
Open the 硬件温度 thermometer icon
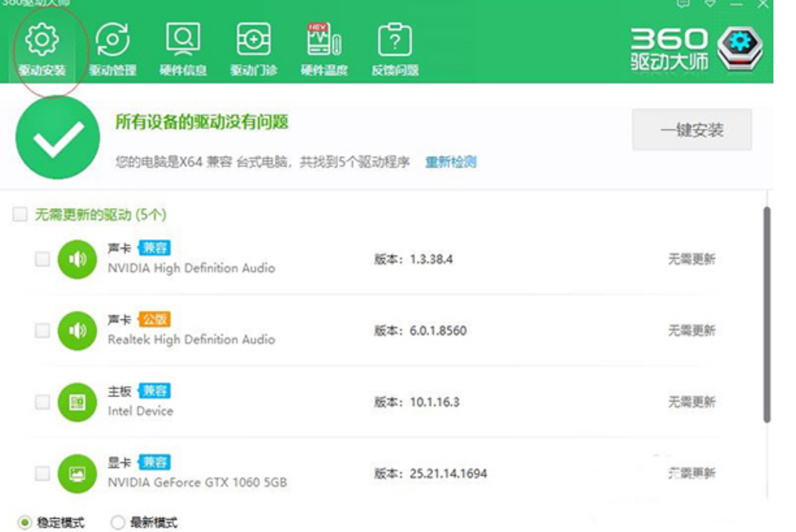click(323, 41)
